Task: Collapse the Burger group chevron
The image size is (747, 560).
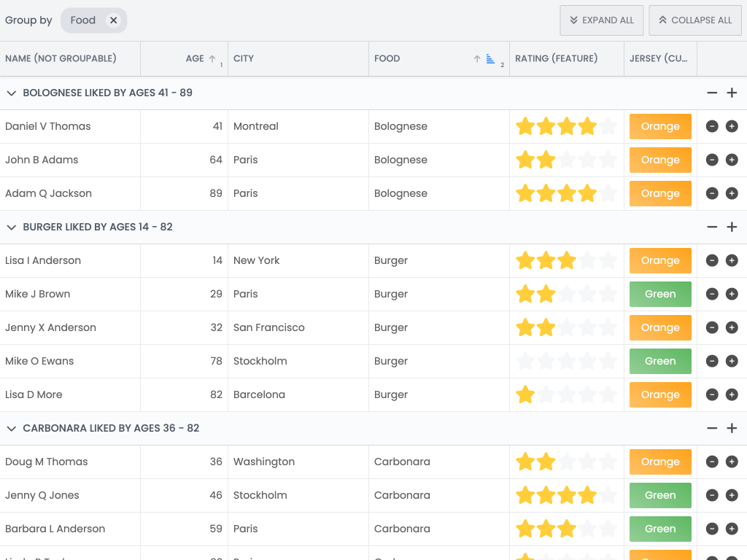Action: (12, 227)
